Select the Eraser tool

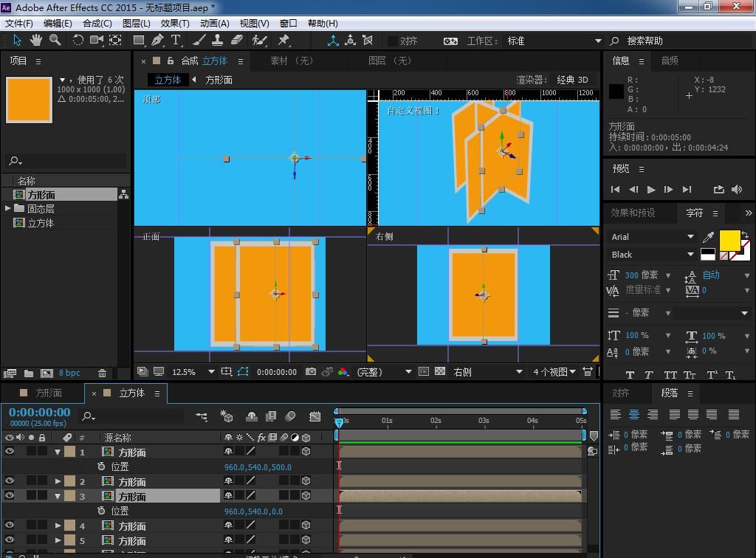[x=237, y=41]
